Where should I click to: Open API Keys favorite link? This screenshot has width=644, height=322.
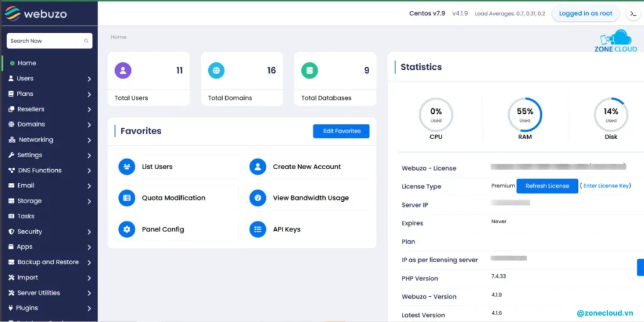287,229
